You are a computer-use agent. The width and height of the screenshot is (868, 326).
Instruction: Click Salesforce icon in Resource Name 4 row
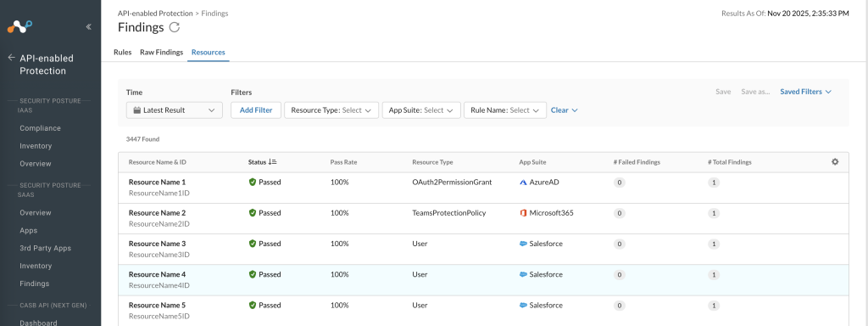click(523, 274)
